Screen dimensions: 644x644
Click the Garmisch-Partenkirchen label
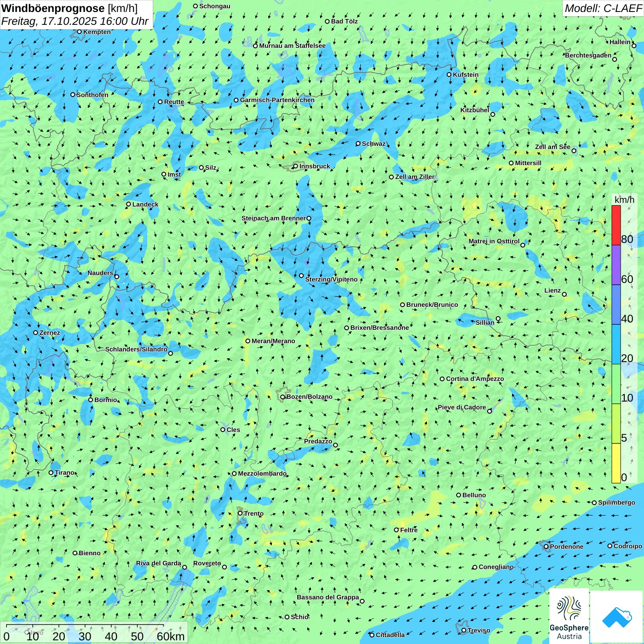tap(277, 100)
